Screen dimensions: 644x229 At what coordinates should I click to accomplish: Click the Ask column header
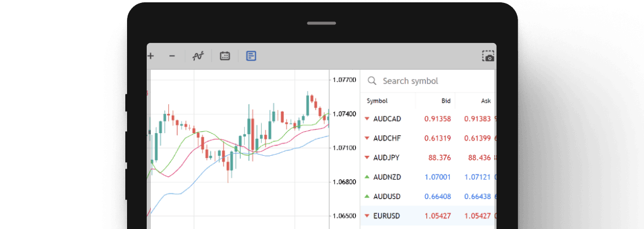486,101
